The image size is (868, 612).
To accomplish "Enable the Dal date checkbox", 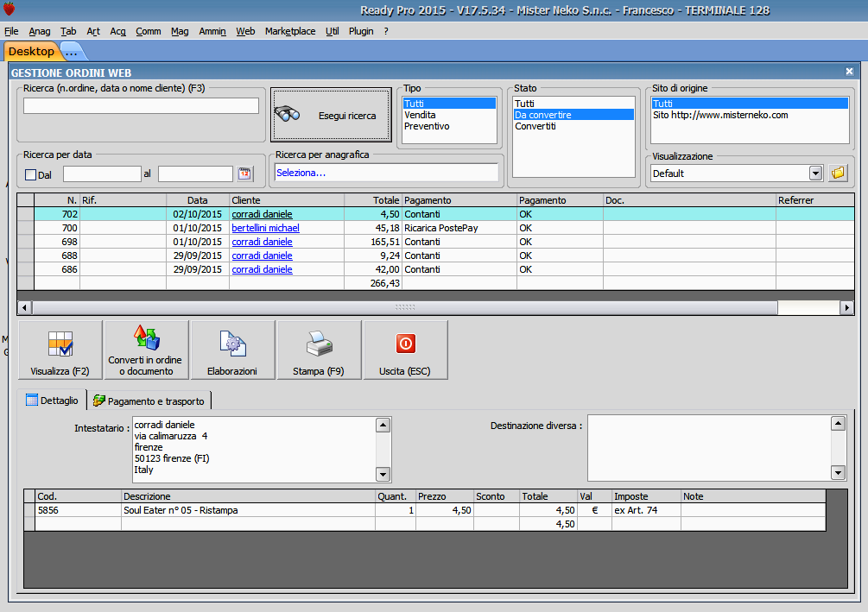I will tap(30, 174).
